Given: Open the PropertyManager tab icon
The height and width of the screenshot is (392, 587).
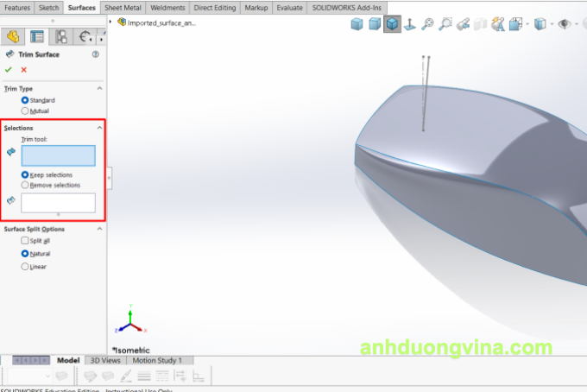Looking at the screenshot, I should (x=37, y=36).
